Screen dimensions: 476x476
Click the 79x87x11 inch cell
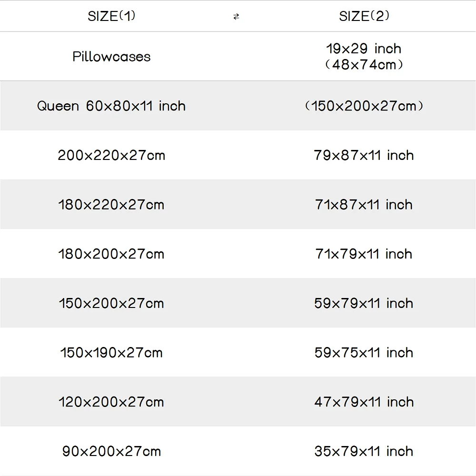pos(364,155)
